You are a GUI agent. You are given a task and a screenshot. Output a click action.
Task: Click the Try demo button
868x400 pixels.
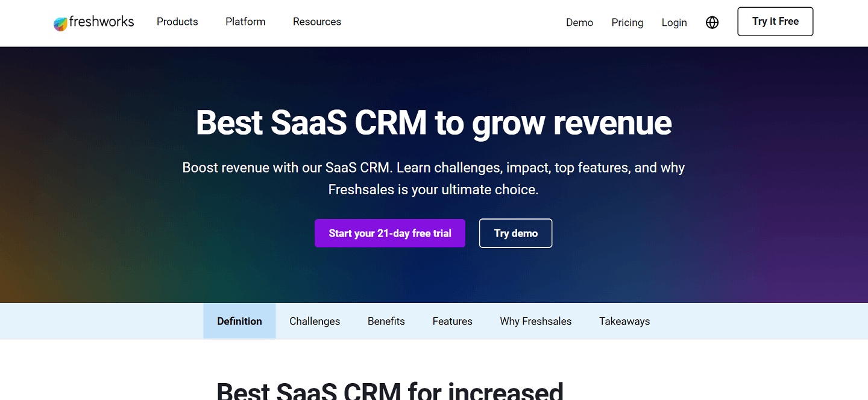tap(515, 233)
